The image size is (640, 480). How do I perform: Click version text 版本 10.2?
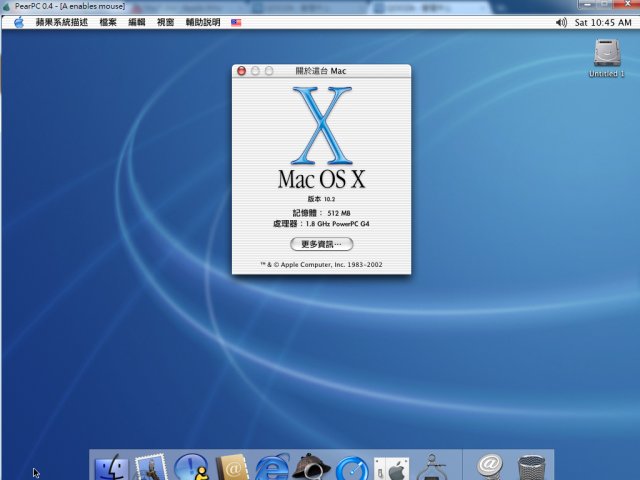pos(321,199)
